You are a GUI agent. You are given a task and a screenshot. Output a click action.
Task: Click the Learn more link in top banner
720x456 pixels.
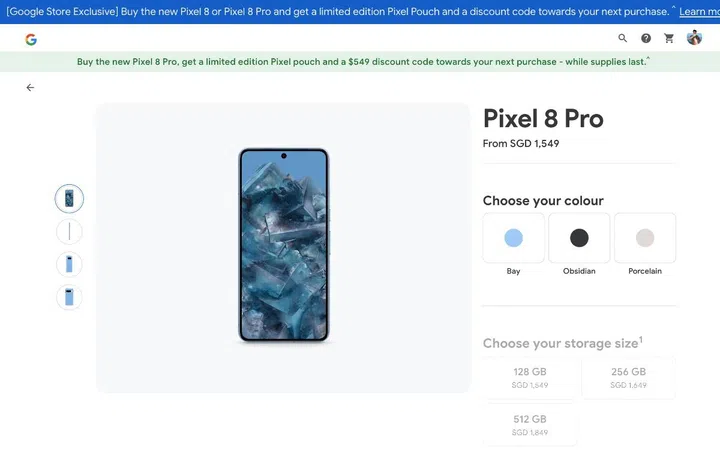click(x=699, y=12)
